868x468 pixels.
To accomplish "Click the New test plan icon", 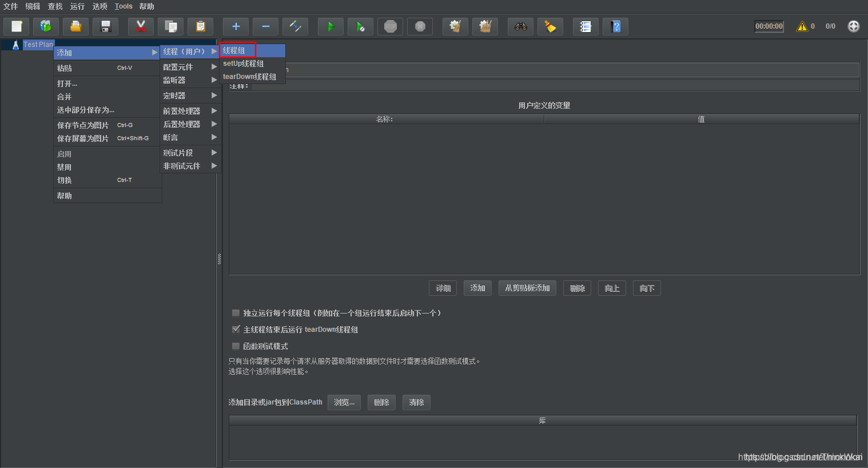I will pos(17,26).
